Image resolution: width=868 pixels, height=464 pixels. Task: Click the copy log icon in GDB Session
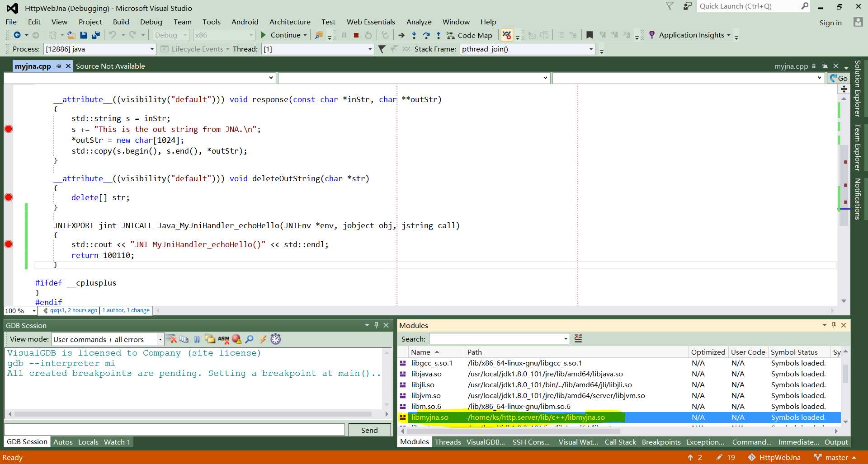click(x=184, y=339)
